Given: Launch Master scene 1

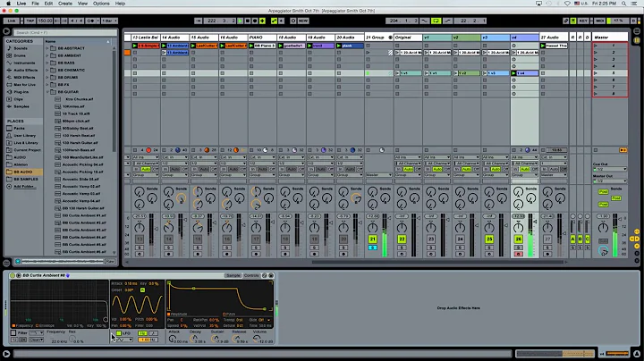Looking at the screenshot, I should tap(596, 46).
